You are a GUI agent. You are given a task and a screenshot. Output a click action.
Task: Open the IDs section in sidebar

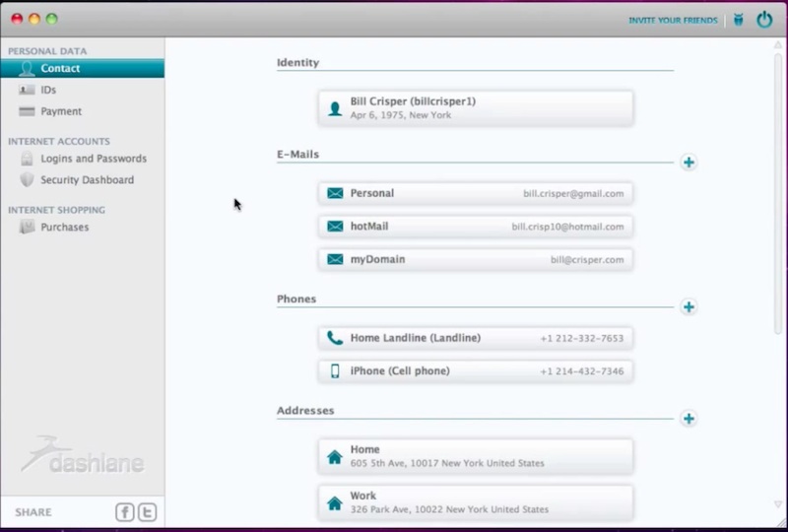[x=48, y=90]
